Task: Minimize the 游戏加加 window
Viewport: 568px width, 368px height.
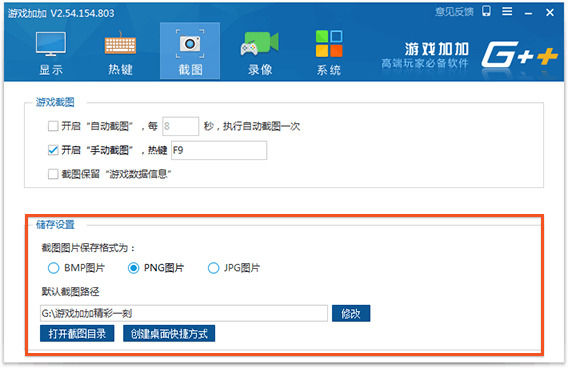Action: [x=529, y=13]
